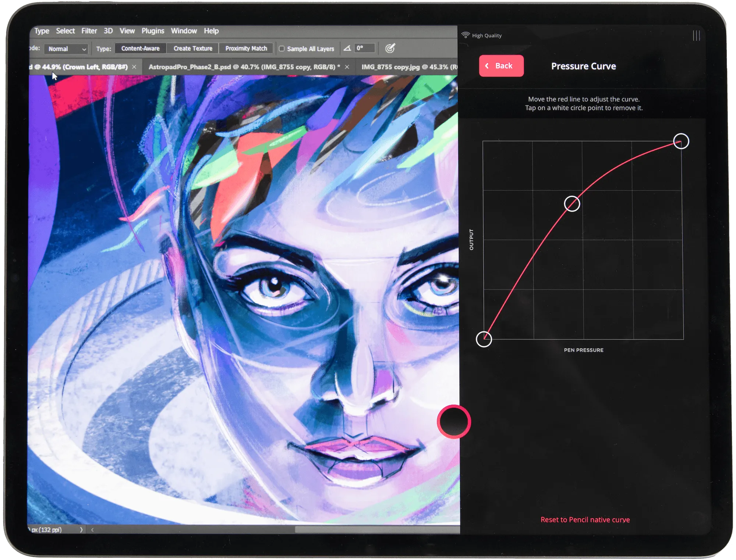Tap the middle pressure curve control point

572,204
